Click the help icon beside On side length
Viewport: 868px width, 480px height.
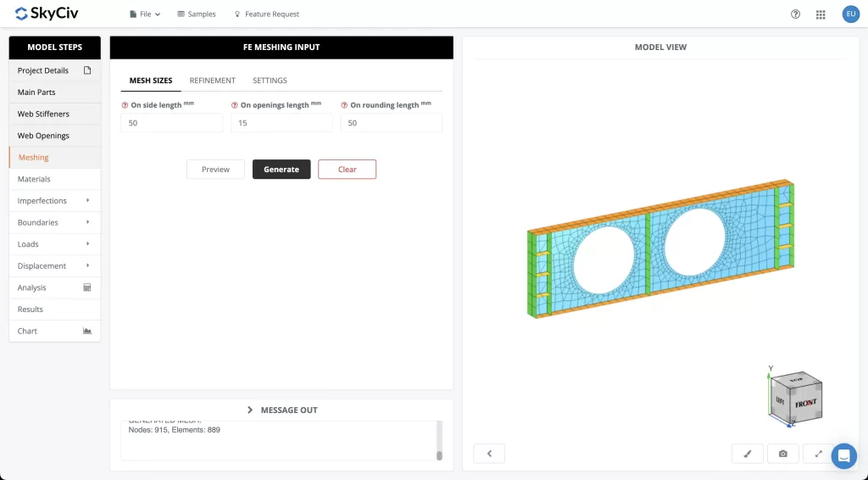click(125, 105)
